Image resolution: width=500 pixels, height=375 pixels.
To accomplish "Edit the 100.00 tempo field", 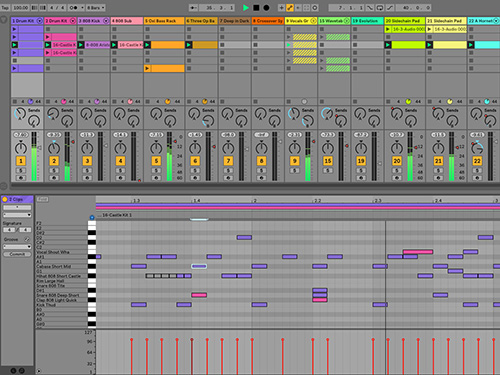I will [20, 7].
